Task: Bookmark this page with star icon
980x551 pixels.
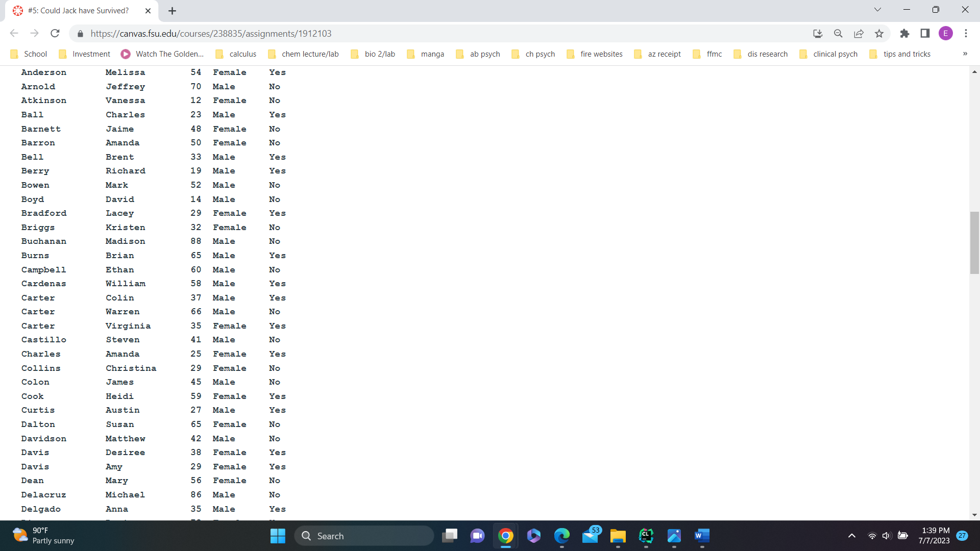Action: (x=879, y=34)
